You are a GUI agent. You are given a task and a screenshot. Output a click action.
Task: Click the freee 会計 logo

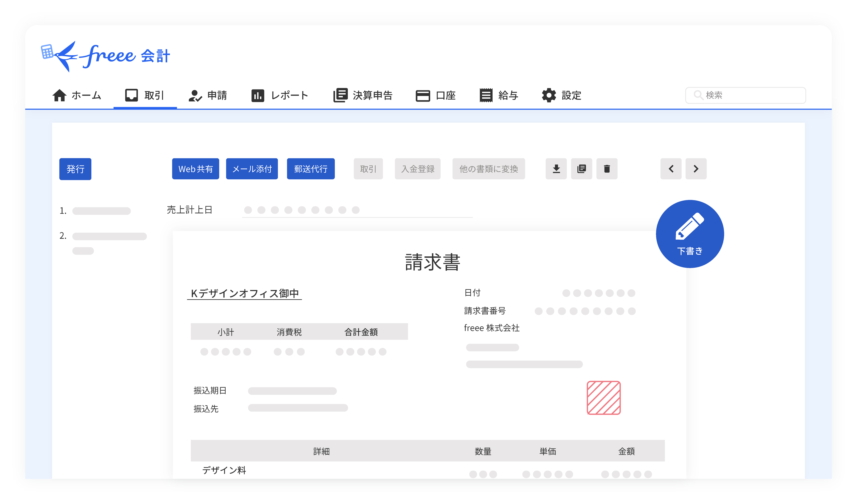(105, 56)
